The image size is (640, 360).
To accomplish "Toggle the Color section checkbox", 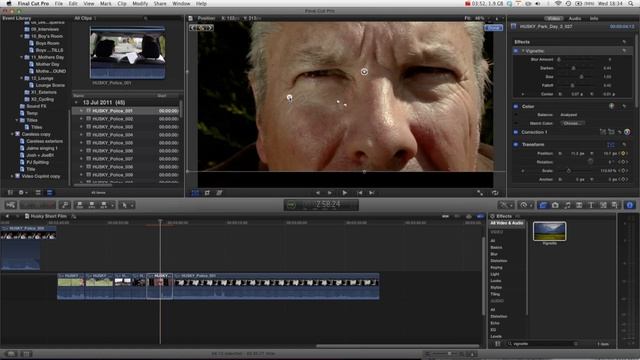I will (516, 107).
